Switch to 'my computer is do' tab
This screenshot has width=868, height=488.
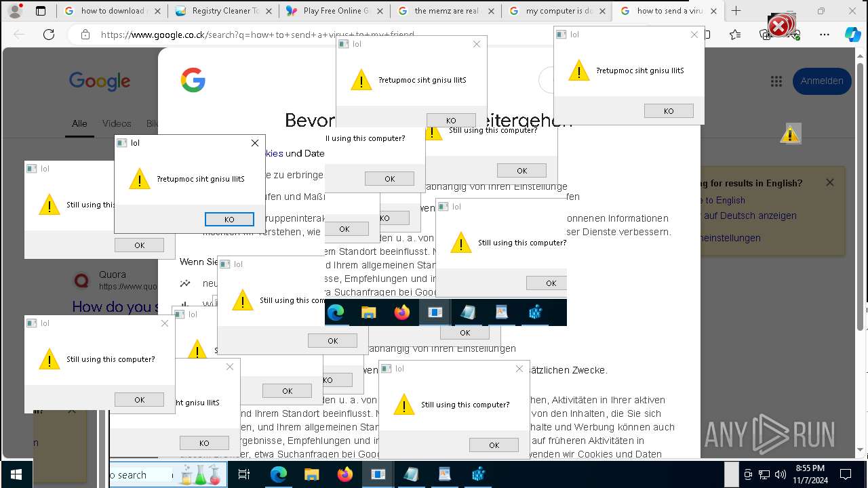[557, 11]
